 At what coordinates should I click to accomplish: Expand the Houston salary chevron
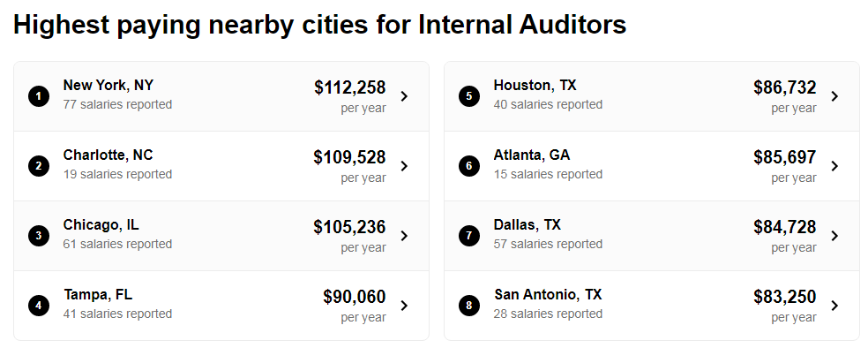pos(834,96)
